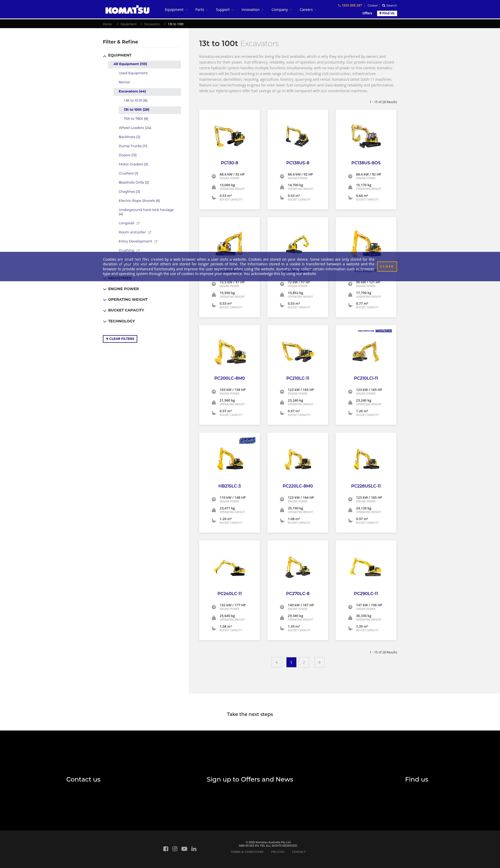500x868 pixels.
Task: Go to the next page with the double-right arrow
Action: 319,662
